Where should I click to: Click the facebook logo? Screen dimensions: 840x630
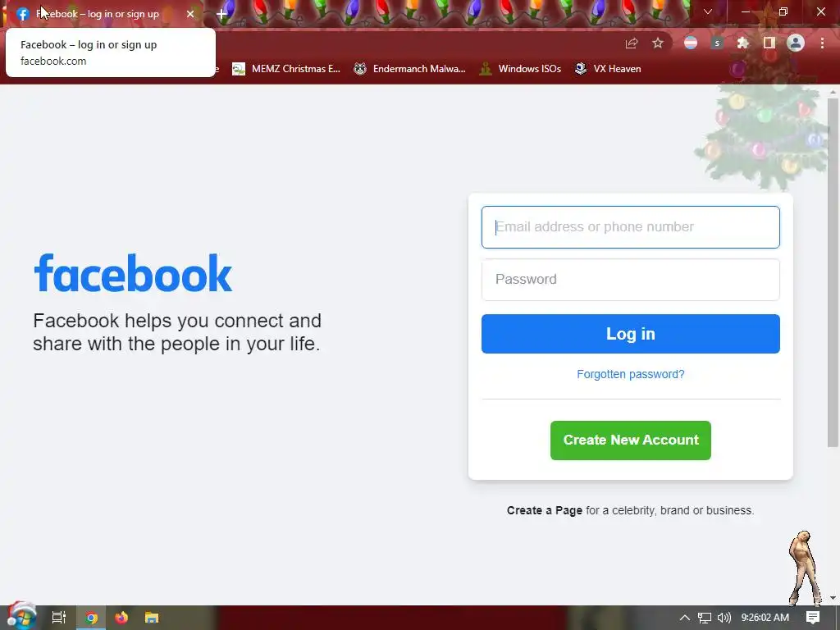133,273
